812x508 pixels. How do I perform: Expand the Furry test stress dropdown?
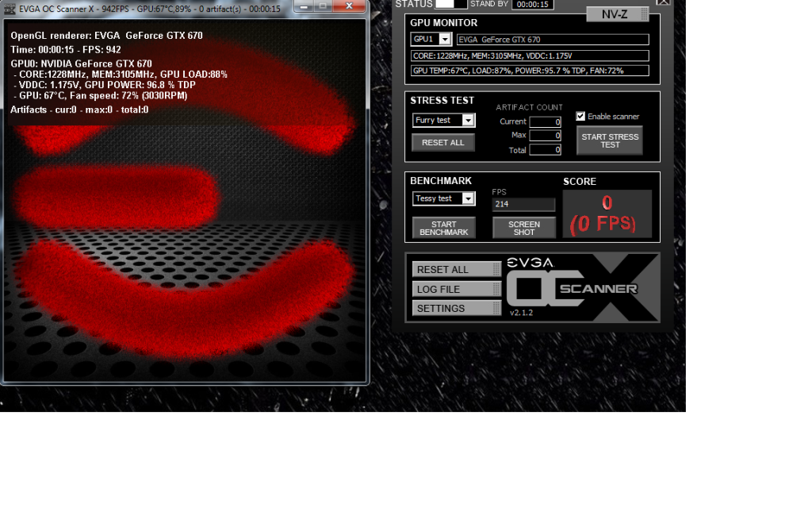click(x=468, y=121)
